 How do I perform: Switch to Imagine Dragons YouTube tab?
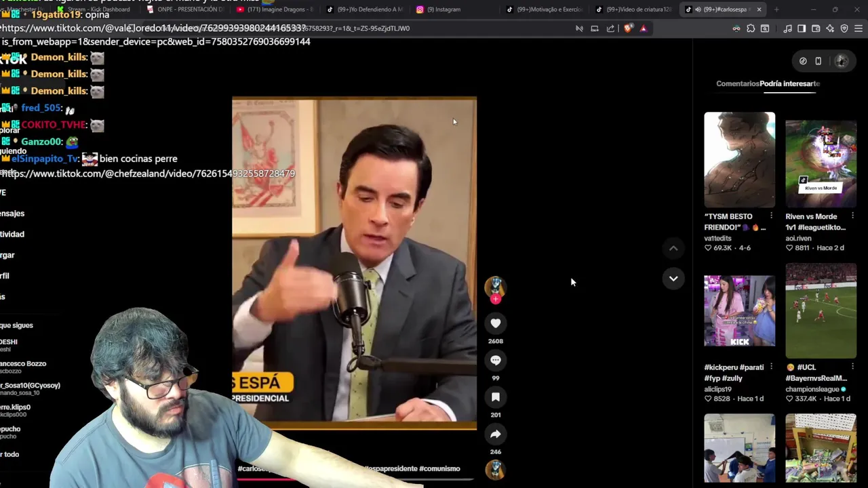tap(275, 9)
